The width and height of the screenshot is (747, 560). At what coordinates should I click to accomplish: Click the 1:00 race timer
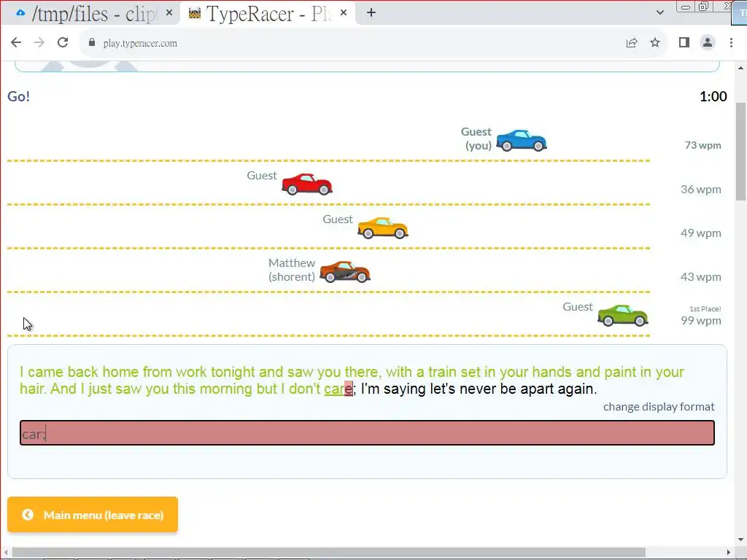713,96
